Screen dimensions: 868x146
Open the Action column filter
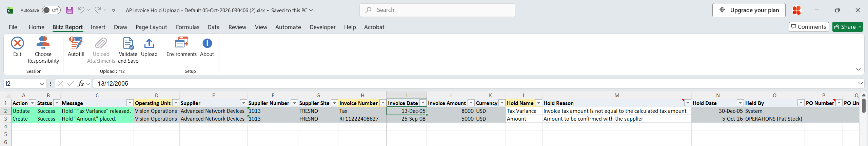tap(32, 103)
